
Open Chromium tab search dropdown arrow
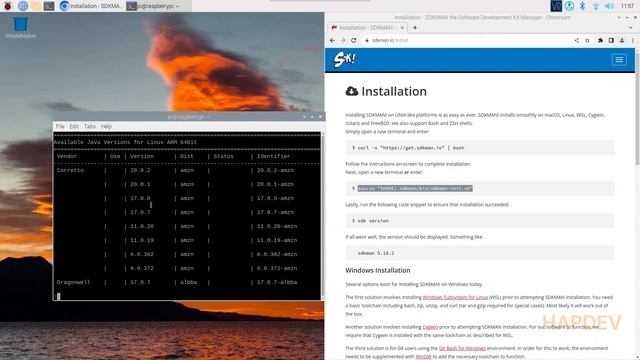[631, 28]
